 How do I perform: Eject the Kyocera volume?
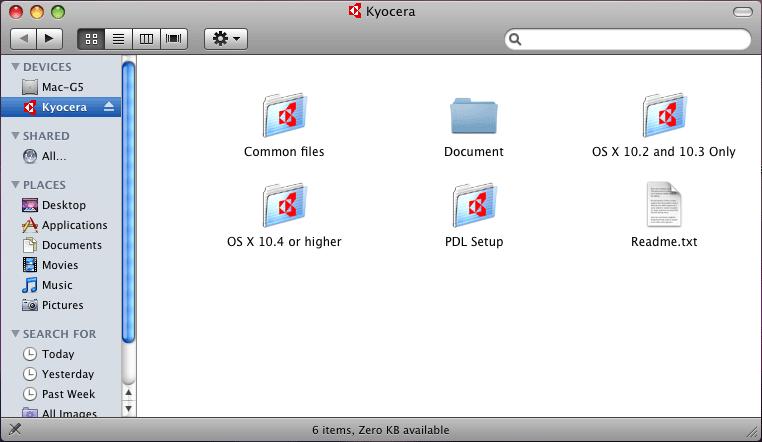(109, 107)
